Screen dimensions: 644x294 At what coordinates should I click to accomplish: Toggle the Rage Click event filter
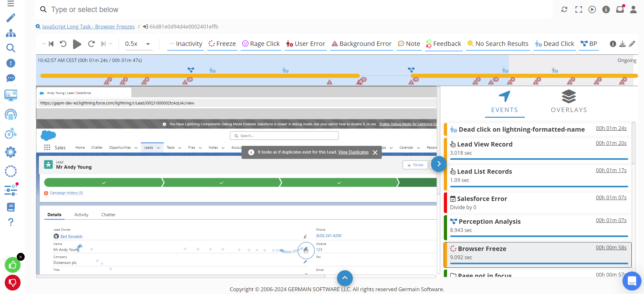pos(261,44)
